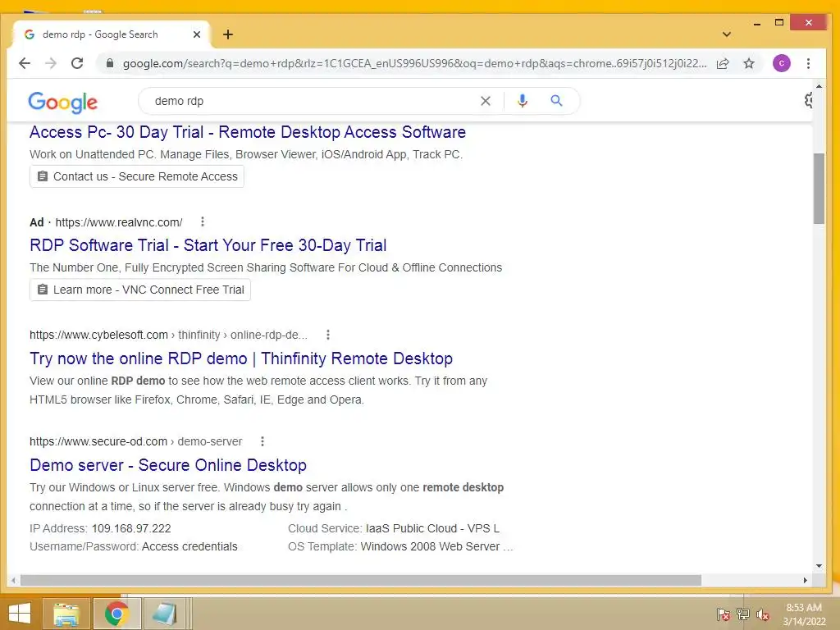Close the demo rdp Google Search tab
840x630 pixels.
[197, 34]
